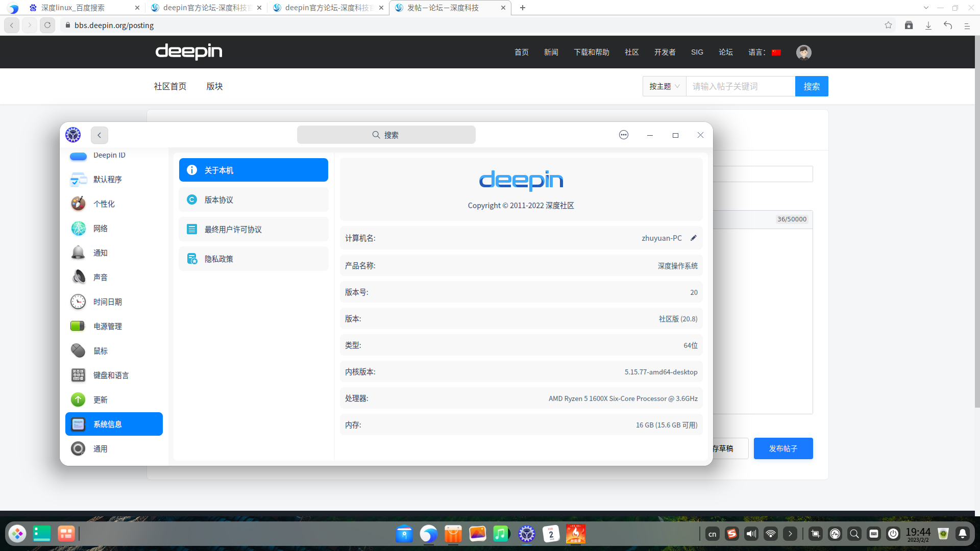Open the 个性化 personalization settings
The height and width of the screenshot is (551, 980).
pyautogui.click(x=104, y=204)
